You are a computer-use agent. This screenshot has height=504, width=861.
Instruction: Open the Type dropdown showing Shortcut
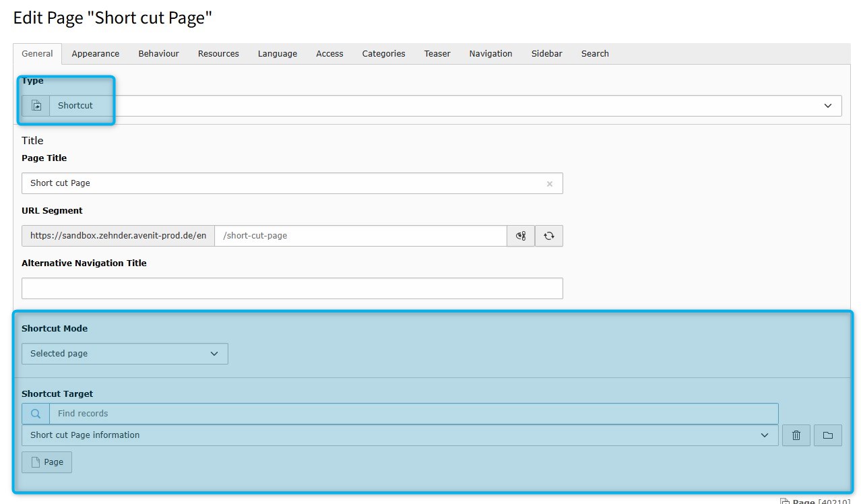[x=445, y=106]
